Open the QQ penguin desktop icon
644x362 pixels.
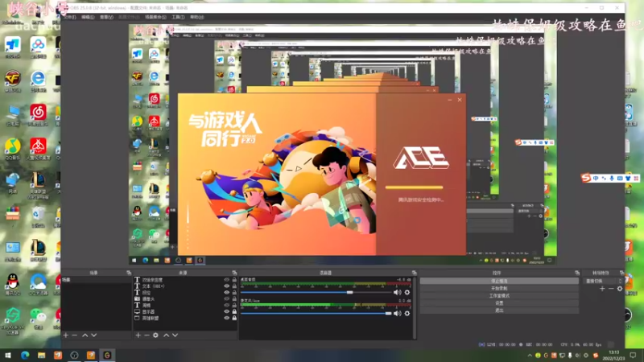13,284
